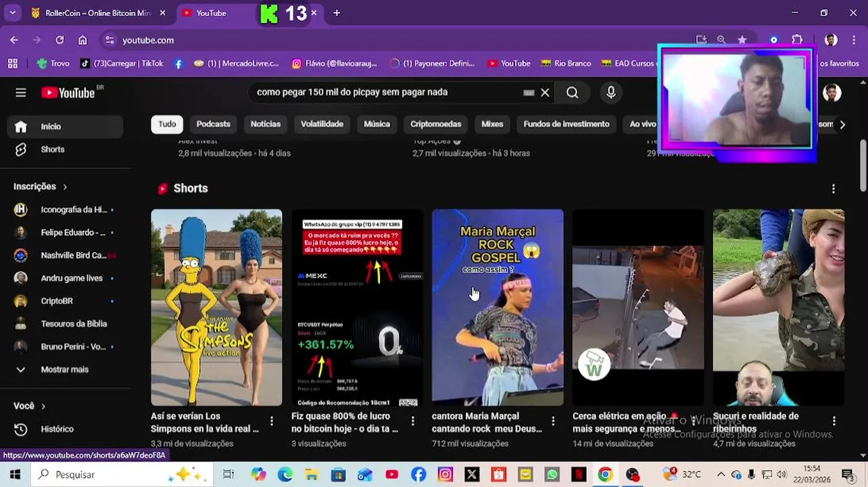Select the Podcasts filter chip
This screenshot has width=868, height=487.
tap(214, 124)
